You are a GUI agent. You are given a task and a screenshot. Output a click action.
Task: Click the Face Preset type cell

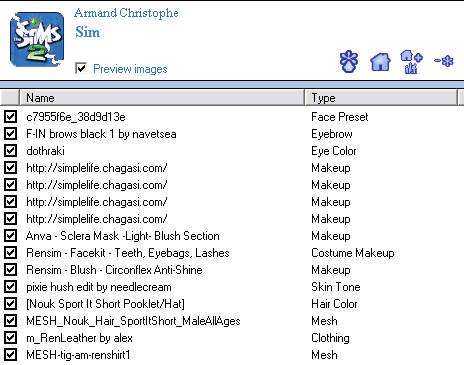point(340,117)
